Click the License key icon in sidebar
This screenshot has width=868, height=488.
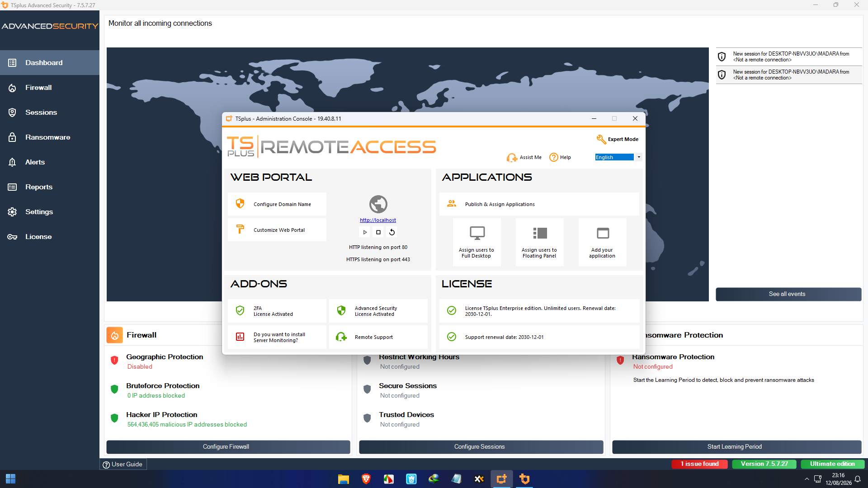tap(12, 237)
